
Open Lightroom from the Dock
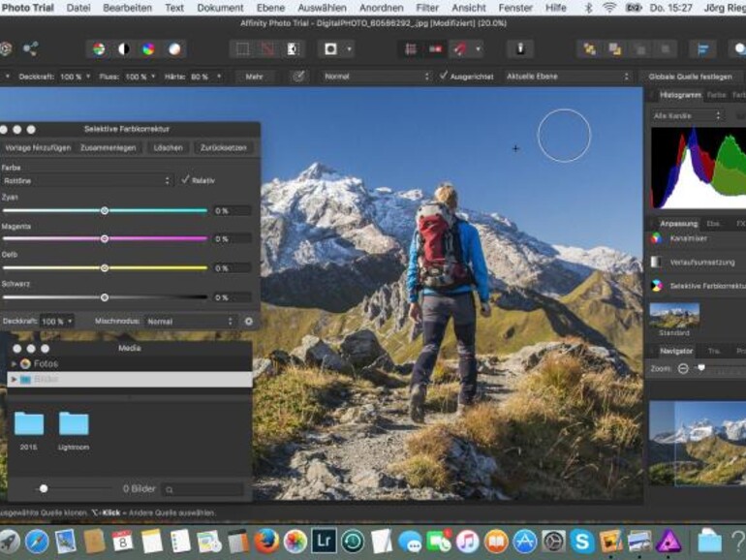324,541
